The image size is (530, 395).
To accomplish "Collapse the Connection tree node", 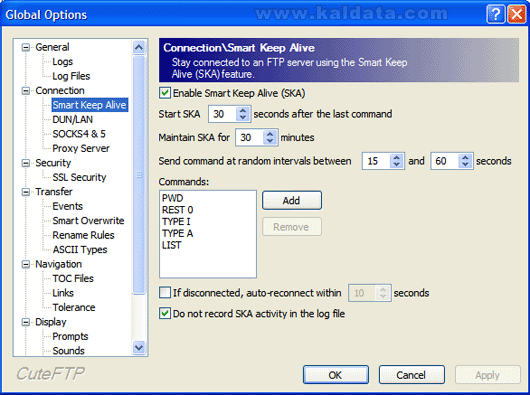I will click(26, 91).
